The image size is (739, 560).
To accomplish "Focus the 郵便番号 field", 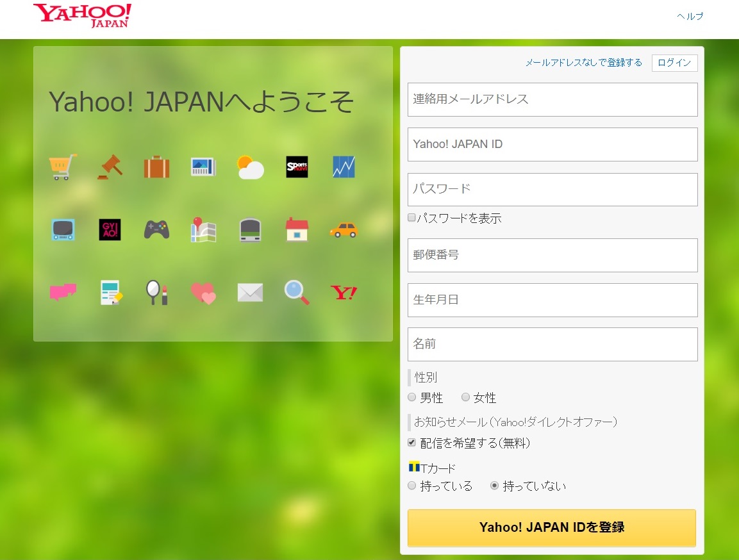I will click(x=552, y=255).
